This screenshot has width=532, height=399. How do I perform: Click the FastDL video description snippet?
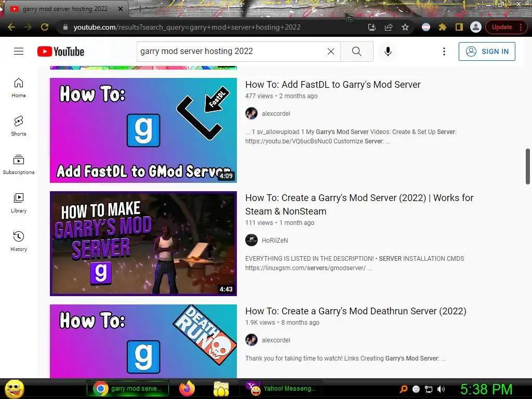pyautogui.click(x=351, y=137)
